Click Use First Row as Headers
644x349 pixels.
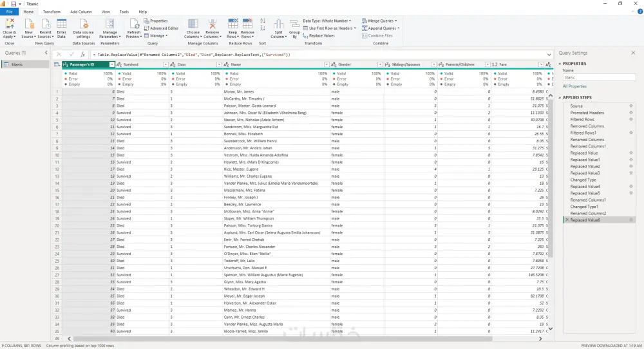click(x=329, y=28)
